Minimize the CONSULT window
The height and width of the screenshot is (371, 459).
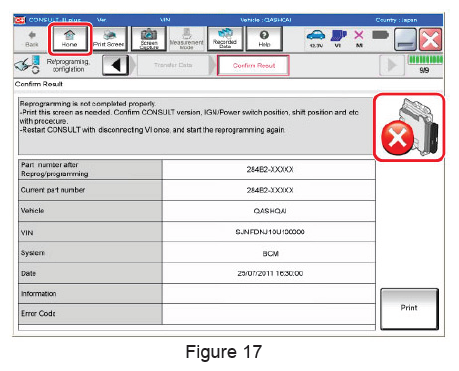click(405, 39)
